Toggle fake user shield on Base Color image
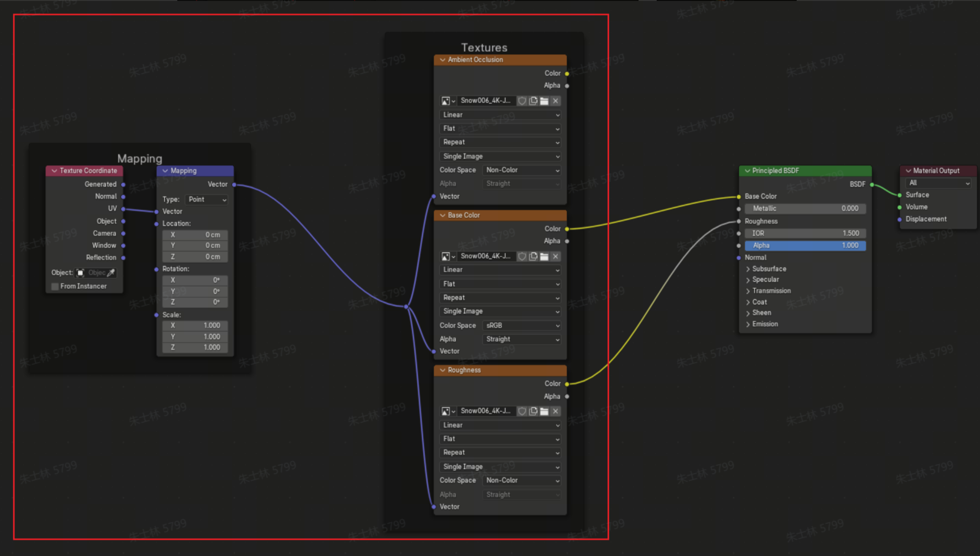Viewport: 980px width, 556px height. pyautogui.click(x=522, y=257)
